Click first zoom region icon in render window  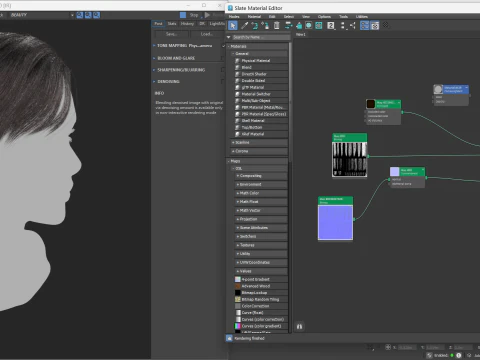[80, 15]
